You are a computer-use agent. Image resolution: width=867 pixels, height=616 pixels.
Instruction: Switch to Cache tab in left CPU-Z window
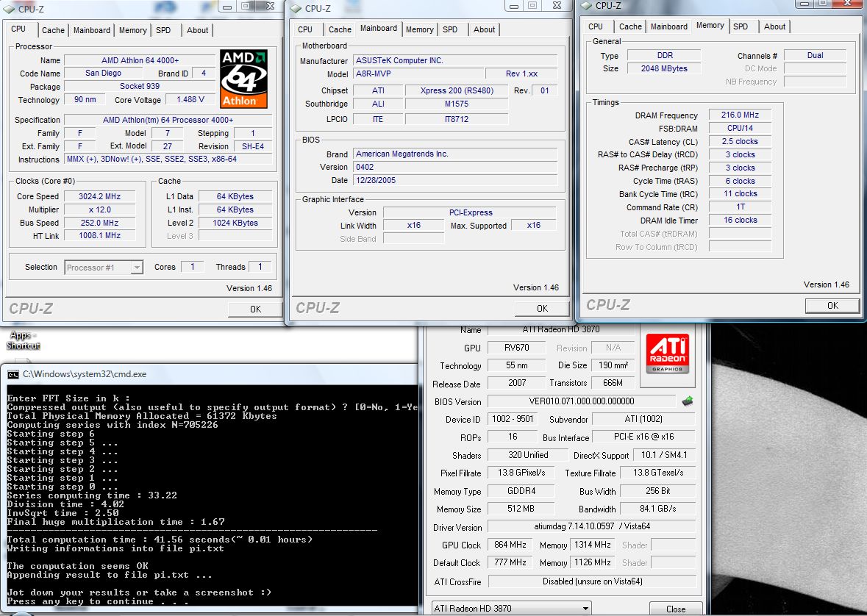coord(53,30)
